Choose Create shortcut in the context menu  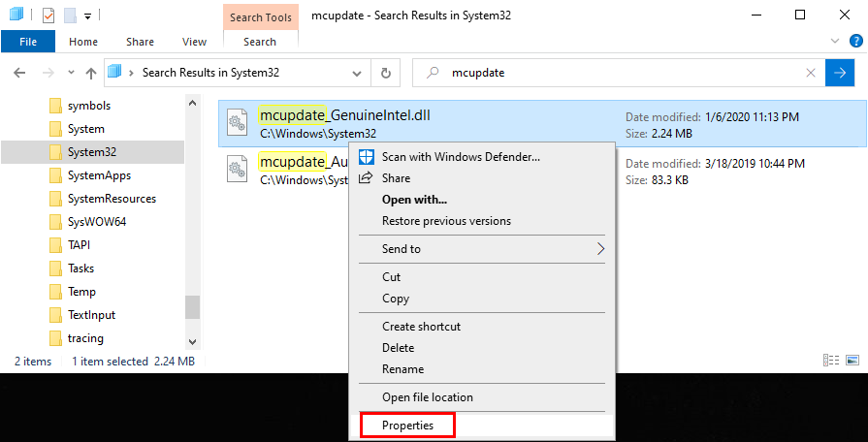click(482, 327)
